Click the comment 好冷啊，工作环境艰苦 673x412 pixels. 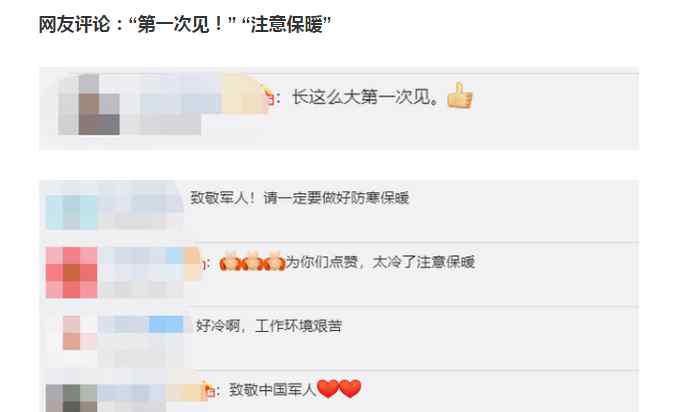269,326
